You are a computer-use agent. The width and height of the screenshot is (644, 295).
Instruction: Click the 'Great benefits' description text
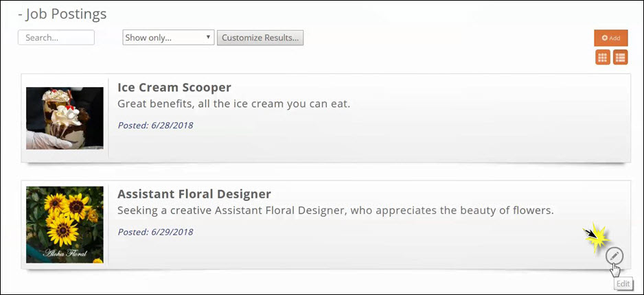(233, 104)
